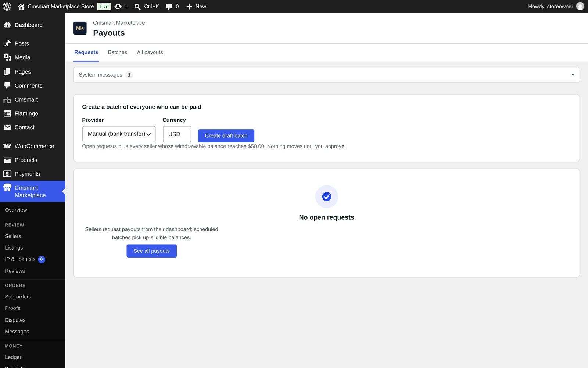Switch to the All payouts tab
The height and width of the screenshot is (368, 588).
pos(150,52)
